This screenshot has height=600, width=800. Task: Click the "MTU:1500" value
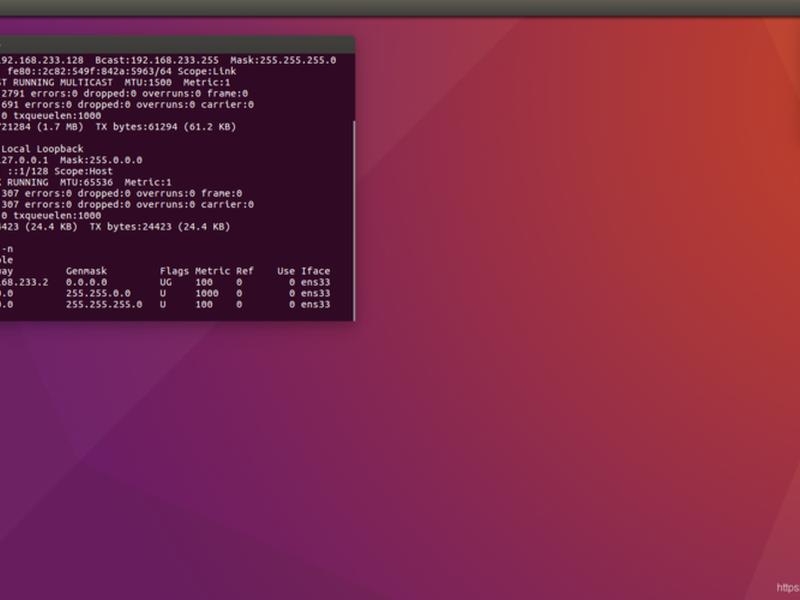[x=148, y=83]
